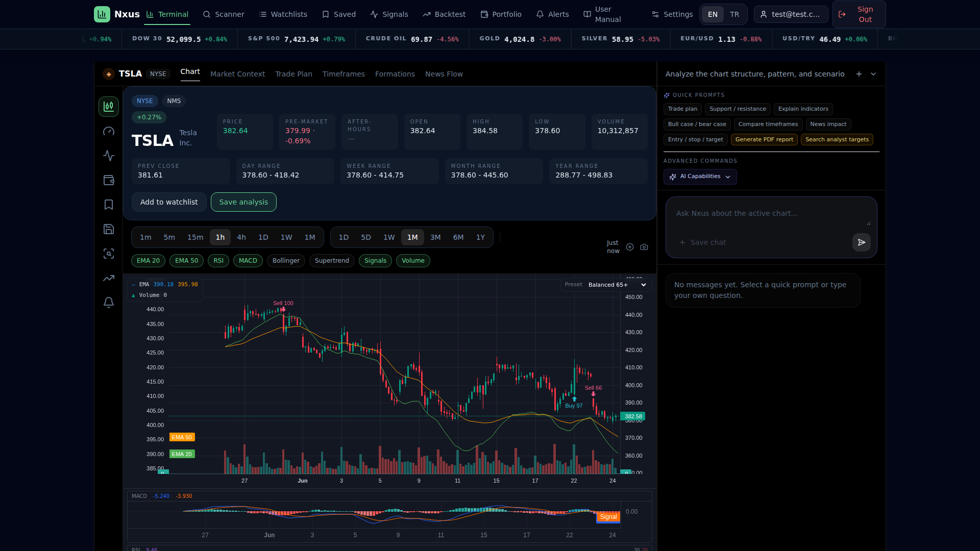
Task: Open the AI Capabilities dropdown
Action: [700, 177]
